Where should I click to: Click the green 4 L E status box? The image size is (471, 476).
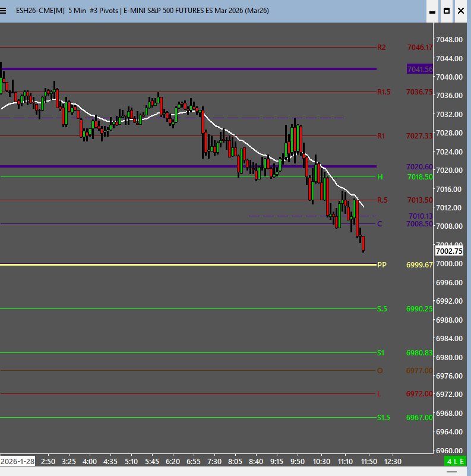point(456,461)
